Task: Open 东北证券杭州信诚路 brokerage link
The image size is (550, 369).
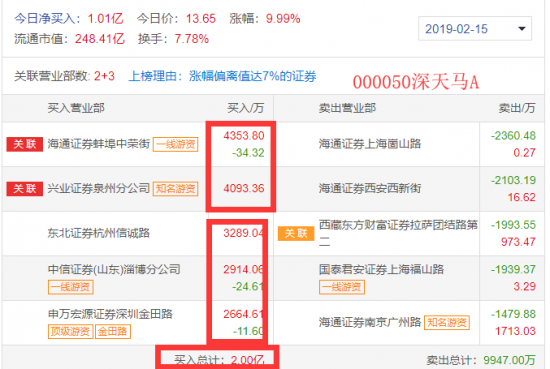Action: 99,233
